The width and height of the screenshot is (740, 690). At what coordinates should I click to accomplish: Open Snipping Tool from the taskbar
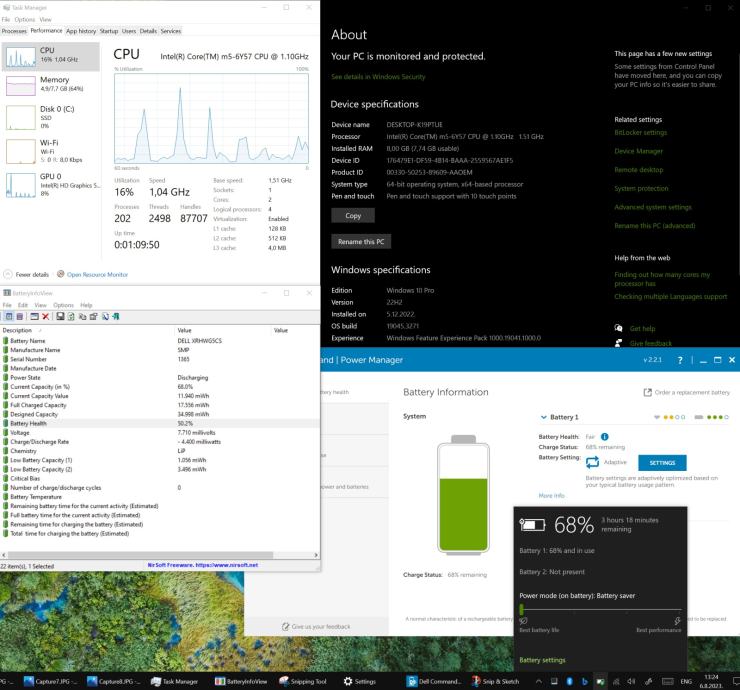[302, 681]
